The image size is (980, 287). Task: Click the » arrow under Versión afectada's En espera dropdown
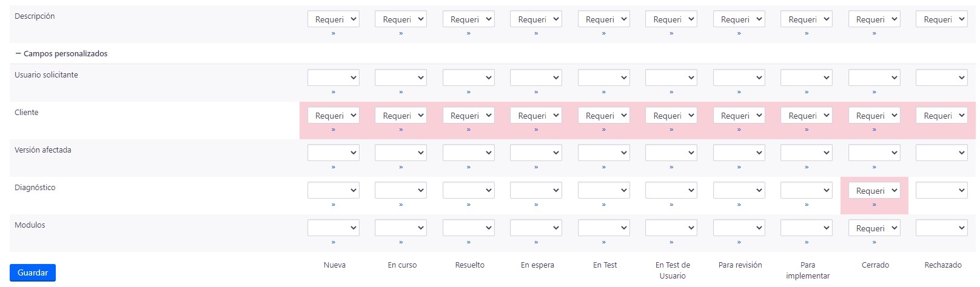536,167
